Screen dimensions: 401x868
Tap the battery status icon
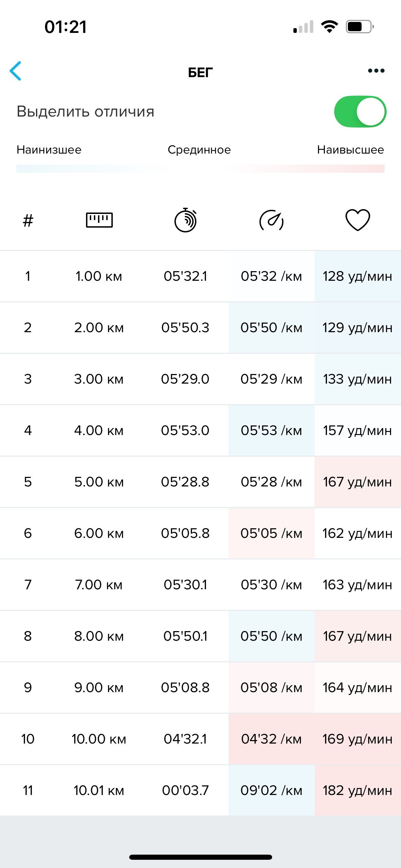coord(360,26)
